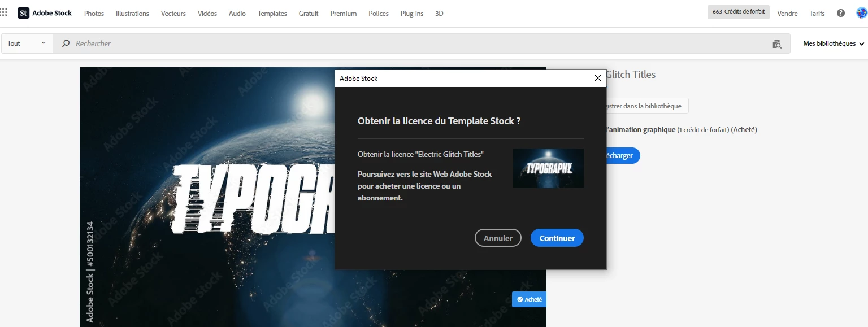Expand Mes bibliothèques dropdown

pyautogui.click(x=834, y=43)
